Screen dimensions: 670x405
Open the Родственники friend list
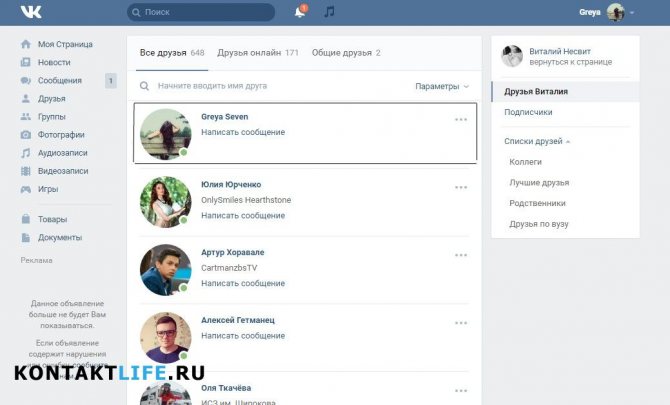(x=537, y=203)
